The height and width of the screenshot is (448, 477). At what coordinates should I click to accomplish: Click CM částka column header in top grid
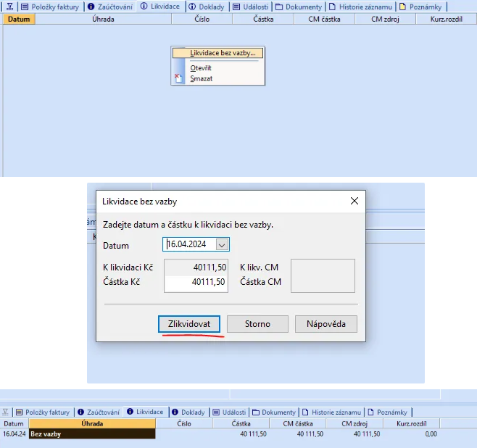[x=324, y=19]
